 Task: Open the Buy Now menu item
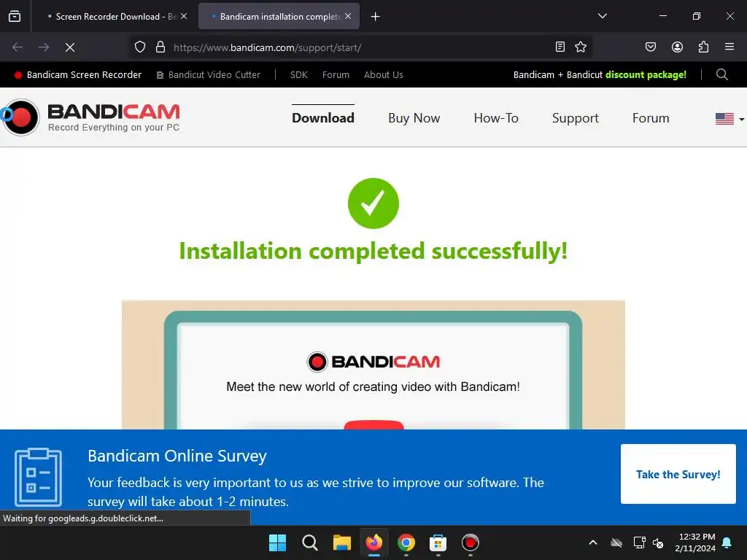pos(414,118)
